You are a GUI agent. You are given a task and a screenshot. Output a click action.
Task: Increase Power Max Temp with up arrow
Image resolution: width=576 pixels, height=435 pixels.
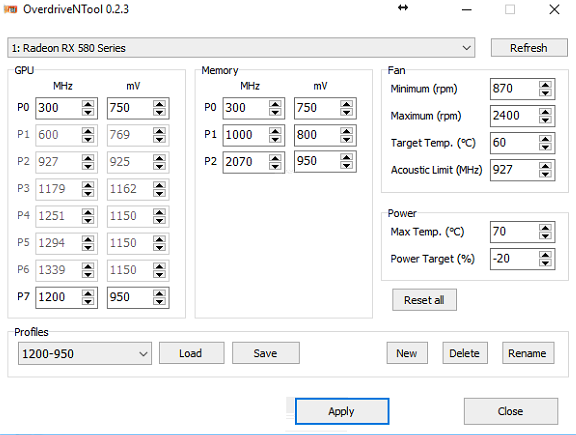click(546, 228)
